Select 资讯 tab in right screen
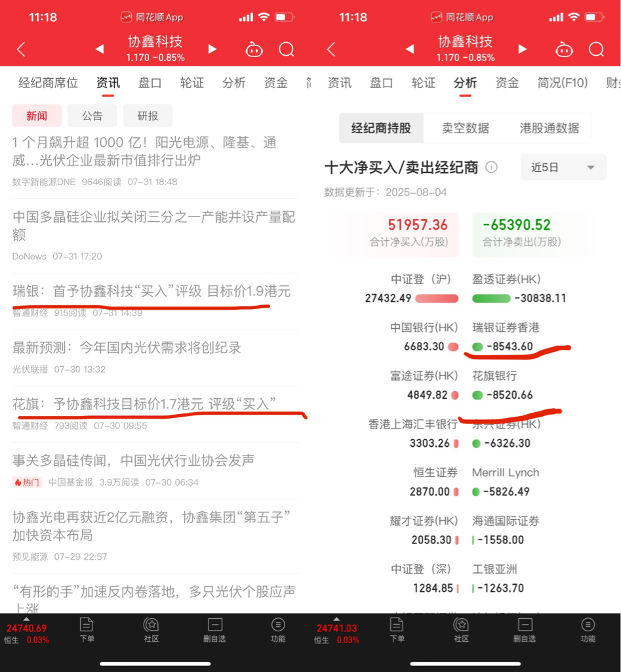The height and width of the screenshot is (672, 621). pos(340,83)
